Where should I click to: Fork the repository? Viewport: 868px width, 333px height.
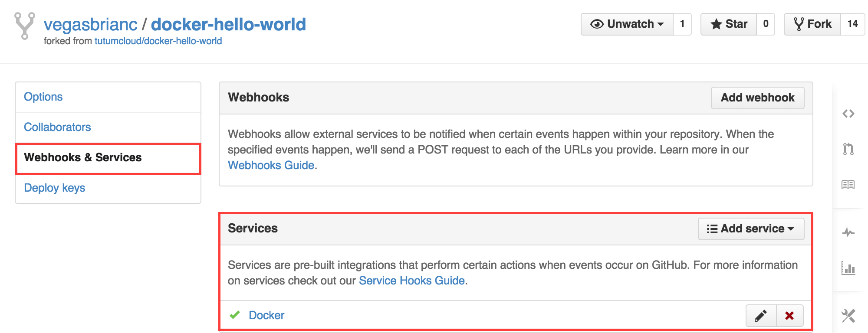pos(812,24)
